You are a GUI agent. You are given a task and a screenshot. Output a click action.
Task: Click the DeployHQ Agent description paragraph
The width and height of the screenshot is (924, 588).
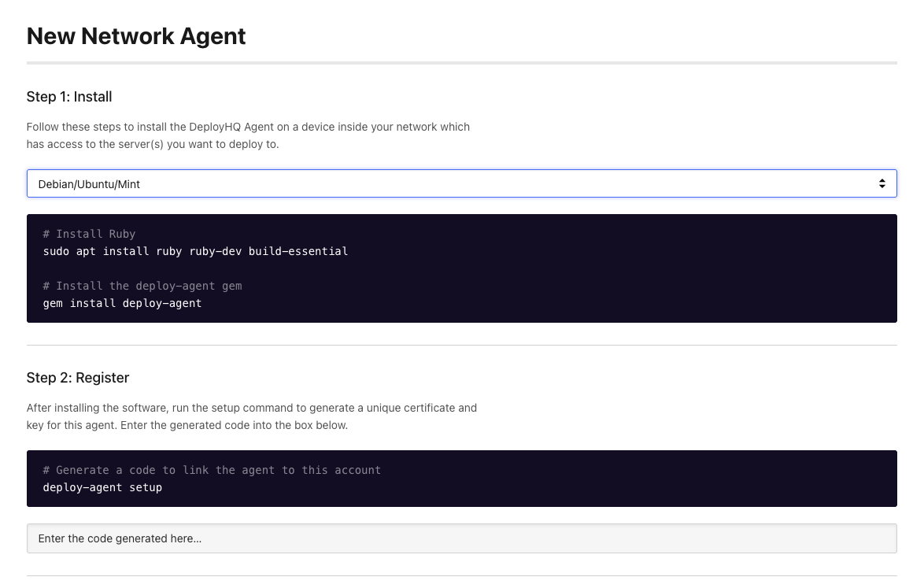[248, 135]
